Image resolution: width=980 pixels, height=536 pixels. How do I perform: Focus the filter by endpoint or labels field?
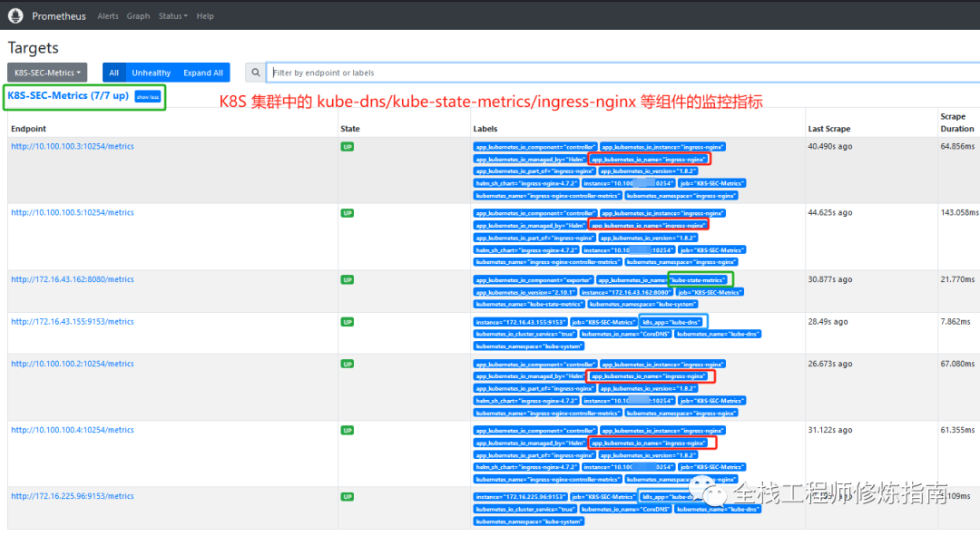(623, 73)
